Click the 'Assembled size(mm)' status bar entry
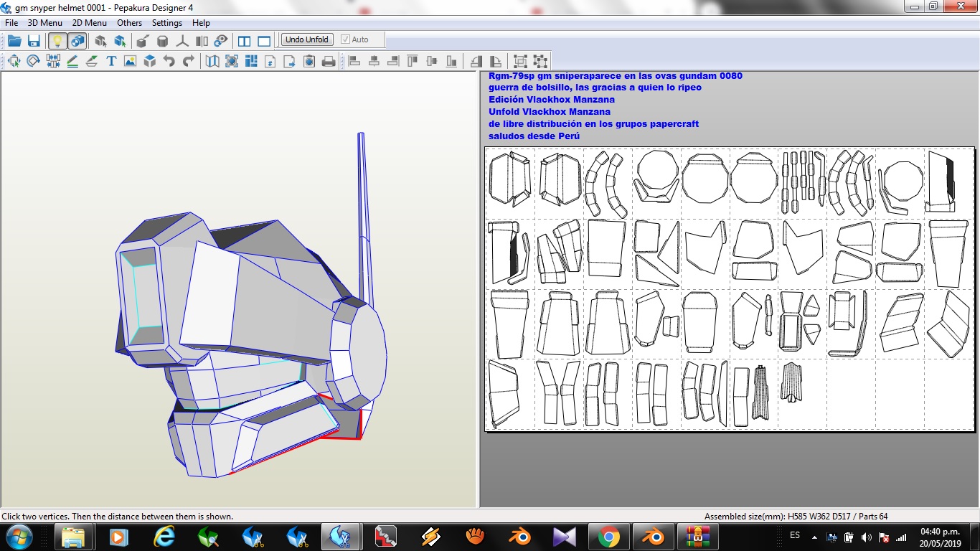The image size is (980, 551). click(796, 516)
